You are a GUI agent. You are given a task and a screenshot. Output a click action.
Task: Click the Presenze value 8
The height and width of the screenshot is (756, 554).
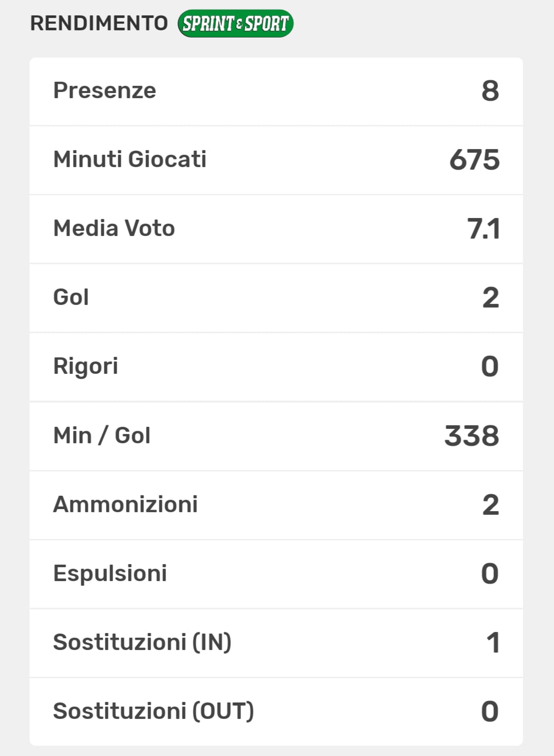pyautogui.click(x=490, y=91)
